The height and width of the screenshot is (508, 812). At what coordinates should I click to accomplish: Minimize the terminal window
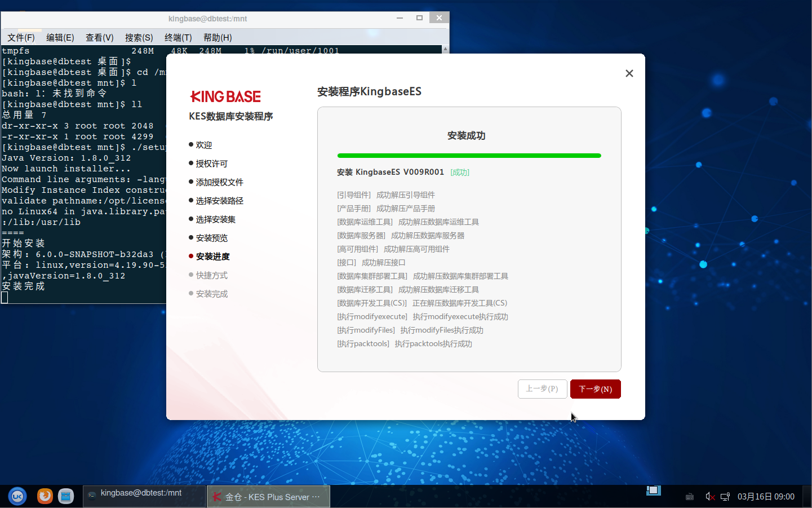point(400,18)
